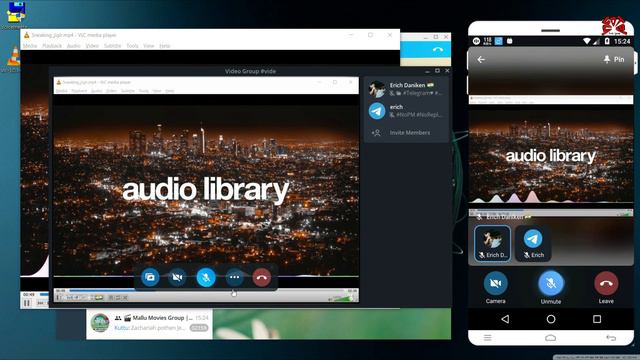
Task: Pause playback in the outer VLC window
Action: 27,303
